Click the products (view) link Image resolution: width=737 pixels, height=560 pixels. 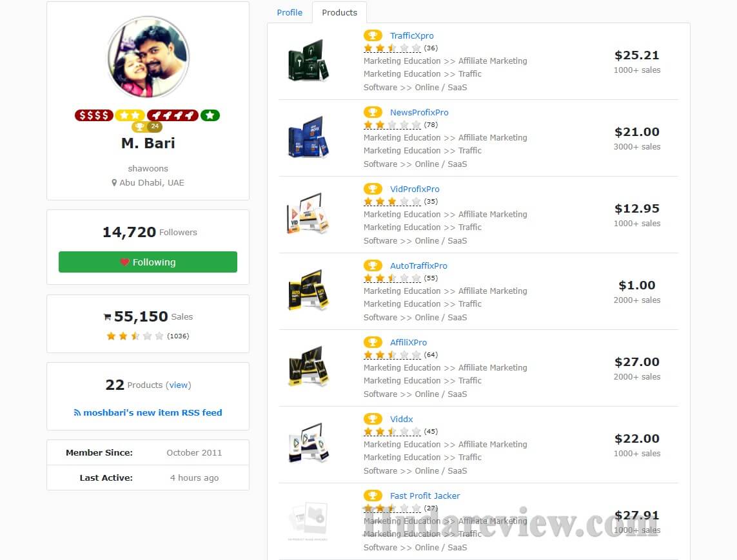click(x=179, y=385)
